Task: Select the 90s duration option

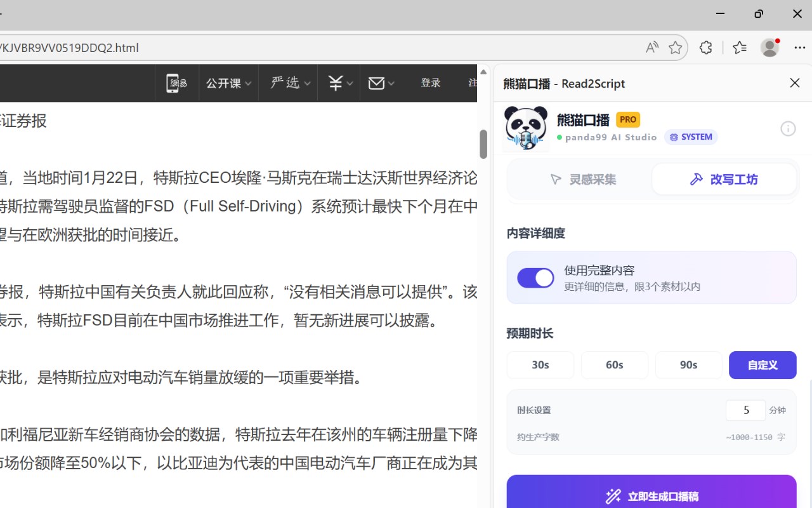Action: tap(689, 365)
